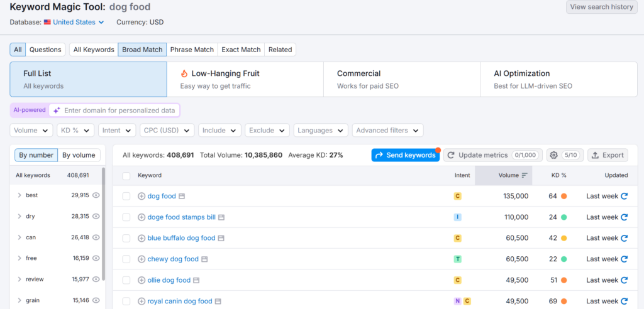Select the Related tab

280,50
